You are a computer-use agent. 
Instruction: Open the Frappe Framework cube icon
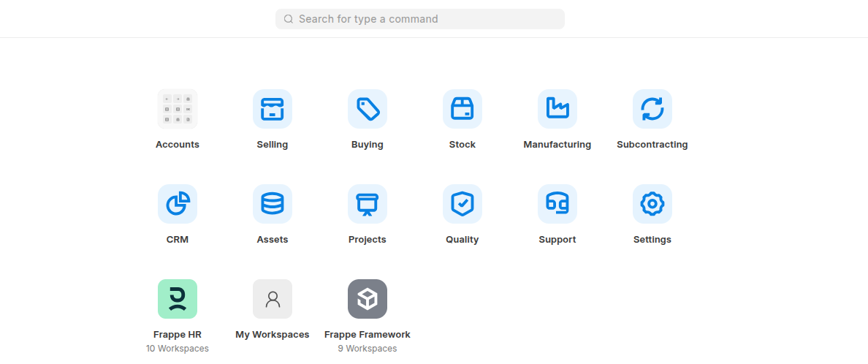pyautogui.click(x=368, y=299)
